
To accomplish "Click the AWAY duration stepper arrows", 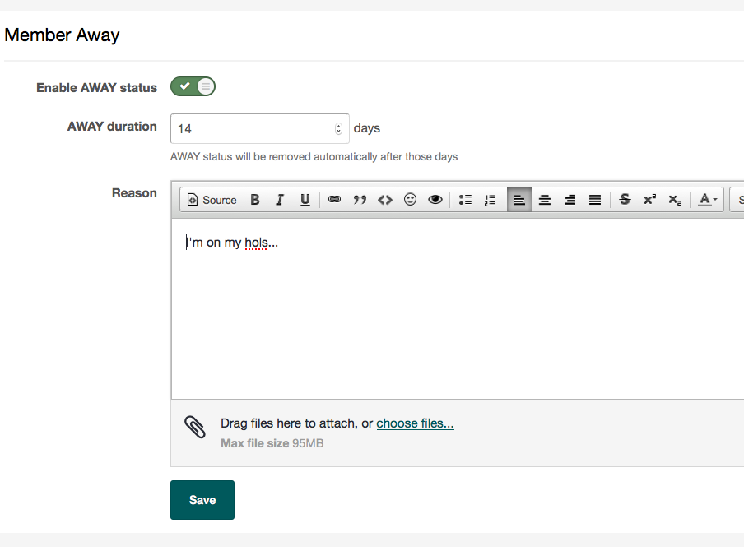I will coord(338,128).
